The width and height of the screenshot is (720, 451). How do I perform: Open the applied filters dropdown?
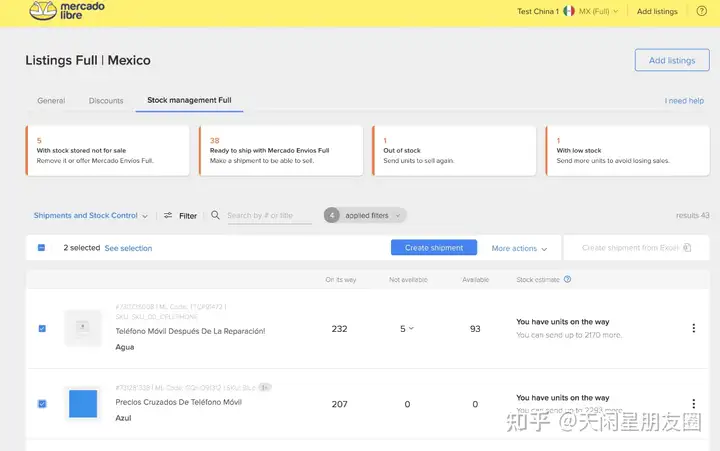point(365,215)
